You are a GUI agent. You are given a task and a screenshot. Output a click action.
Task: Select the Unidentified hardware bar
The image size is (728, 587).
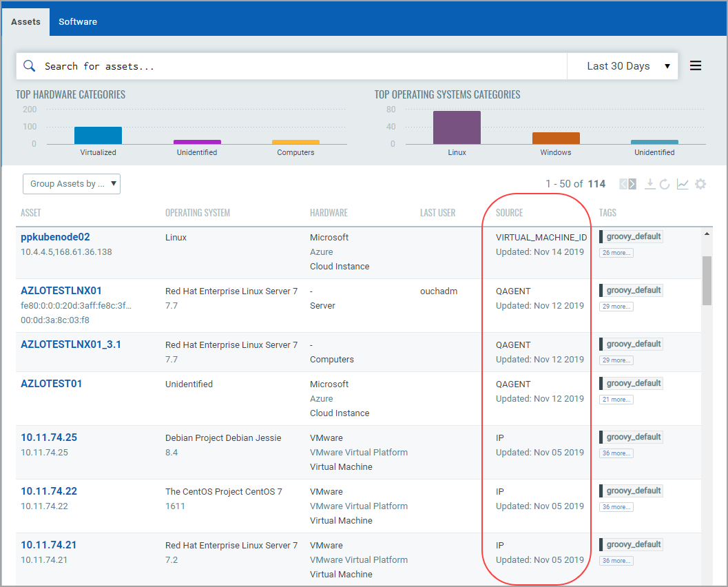coord(197,142)
